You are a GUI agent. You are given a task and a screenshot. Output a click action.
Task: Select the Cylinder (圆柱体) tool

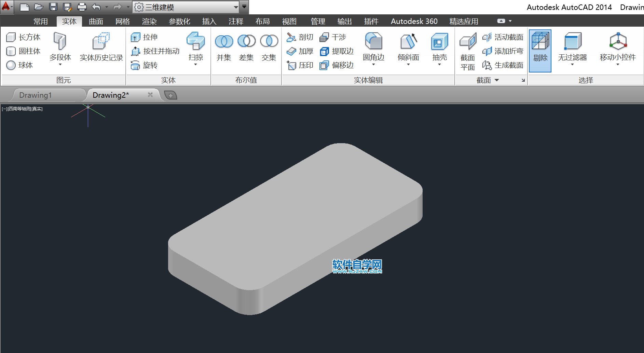[23, 51]
